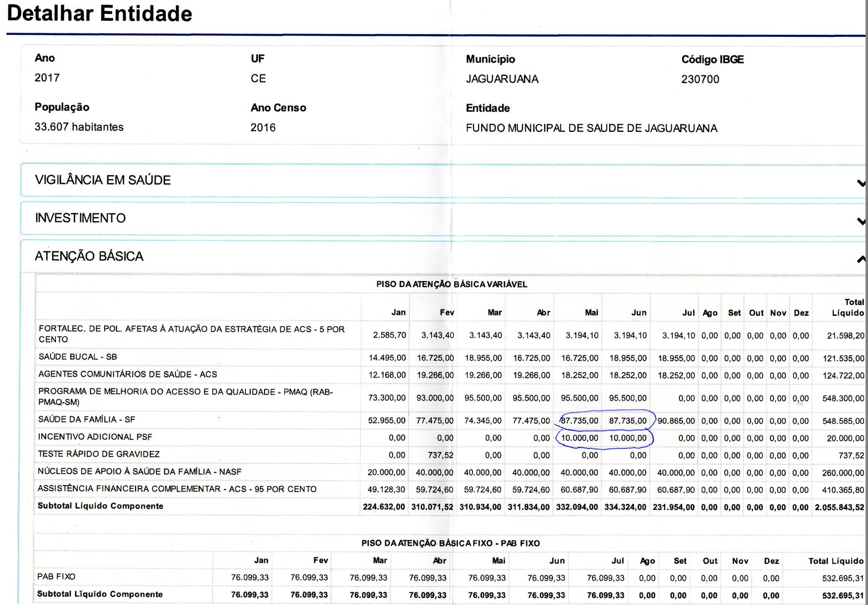Select the January subtotal '224.632,00'
Image resolution: width=868 pixels, height=605 pixels.
tap(384, 507)
